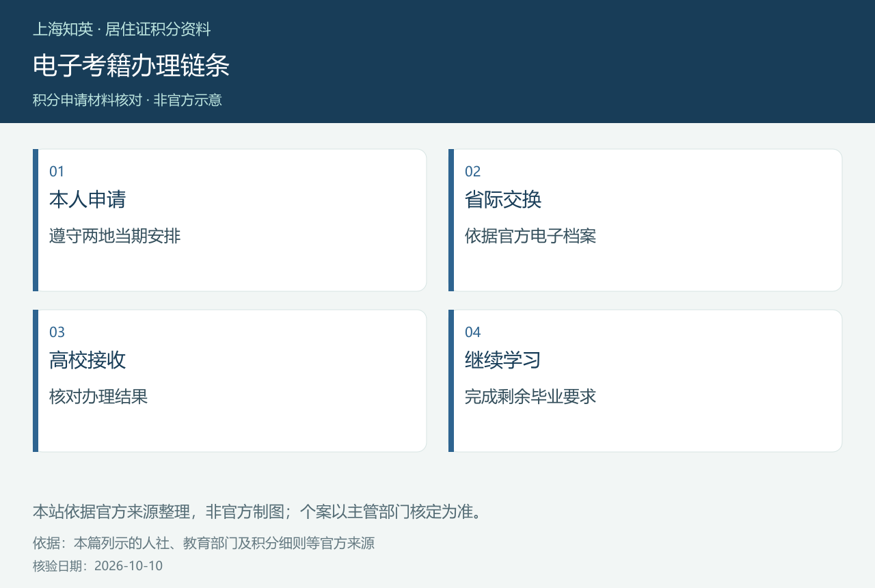Select the title 电子考籍办理链条
The width and height of the screenshot is (875, 588).
point(131,66)
